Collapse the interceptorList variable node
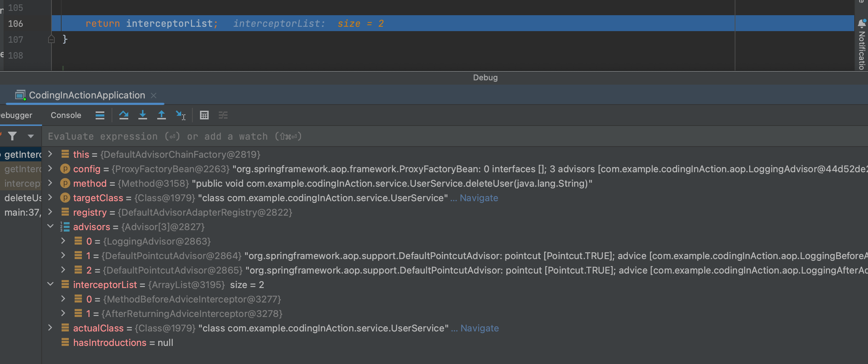868x364 pixels. pyautogui.click(x=50, y=284)
